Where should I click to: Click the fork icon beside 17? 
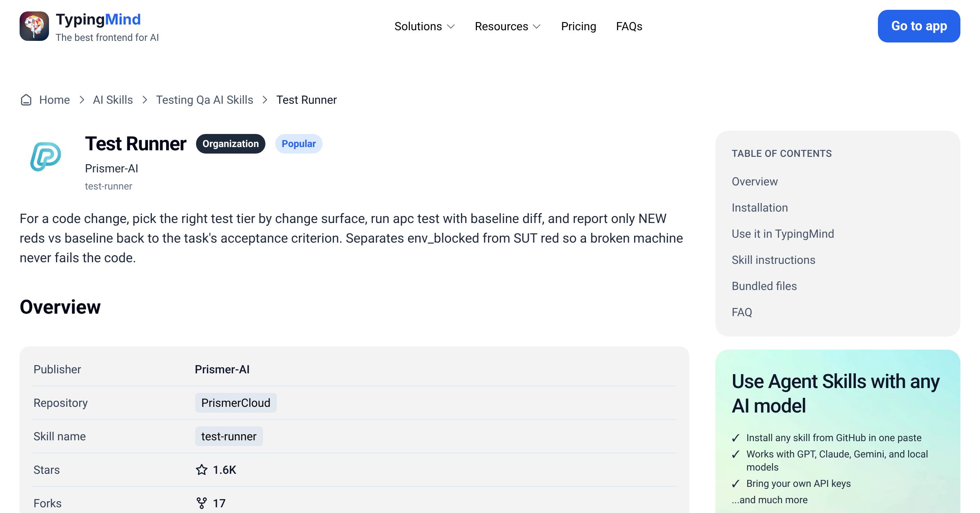click(x=202, y=503)
